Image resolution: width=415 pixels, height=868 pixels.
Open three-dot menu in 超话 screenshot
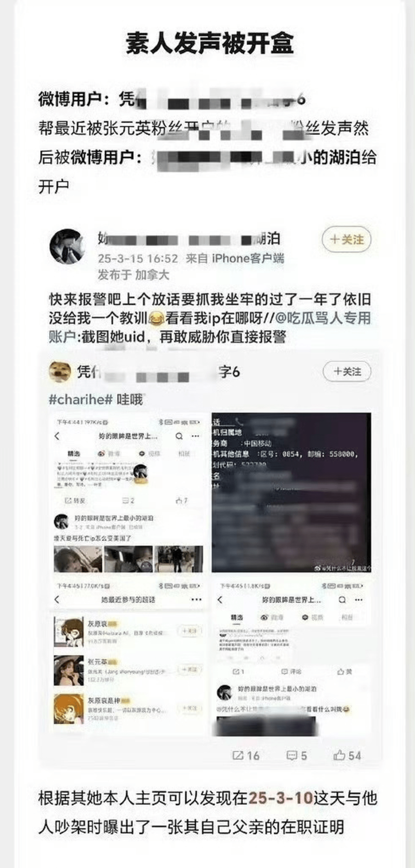click(x=196, y=599)
